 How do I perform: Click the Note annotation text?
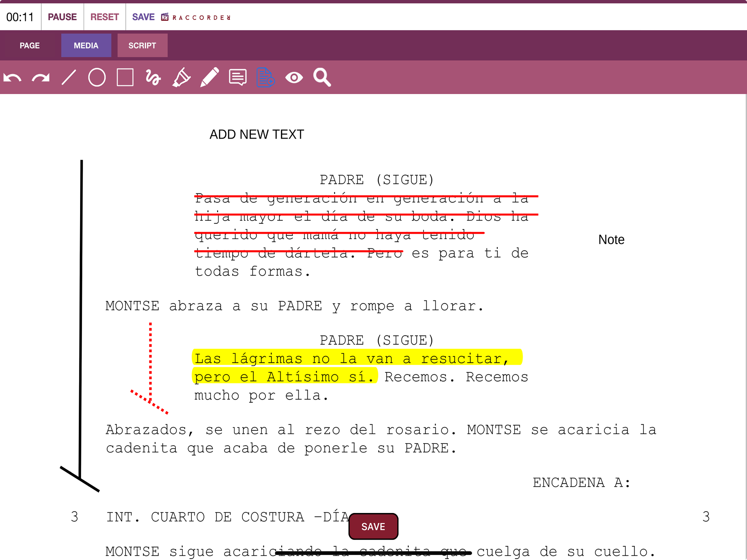[x=611, y=240]
